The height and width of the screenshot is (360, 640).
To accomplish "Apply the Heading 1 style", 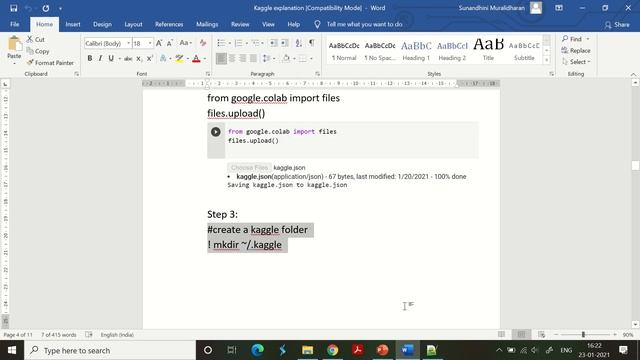I will [416, 50].
